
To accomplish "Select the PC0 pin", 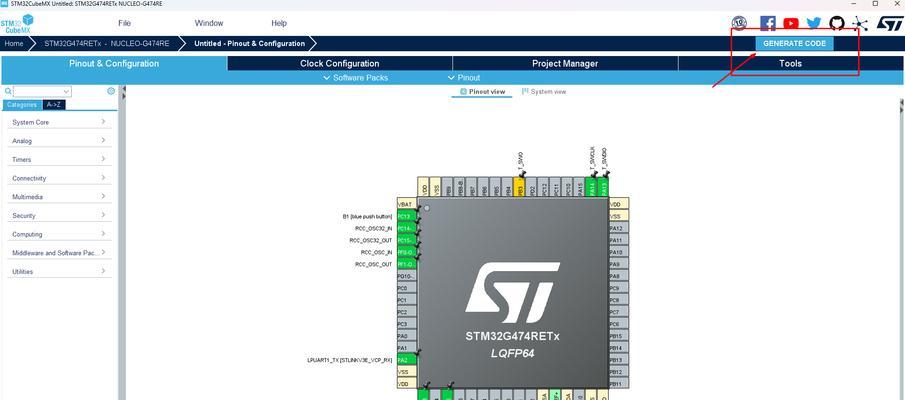I will 406,288.
